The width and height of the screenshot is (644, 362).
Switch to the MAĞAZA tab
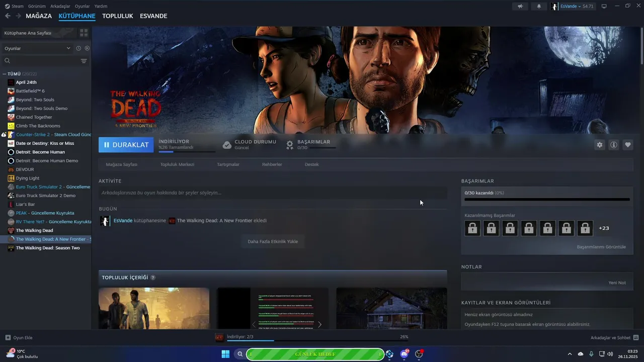pos(39,16)
